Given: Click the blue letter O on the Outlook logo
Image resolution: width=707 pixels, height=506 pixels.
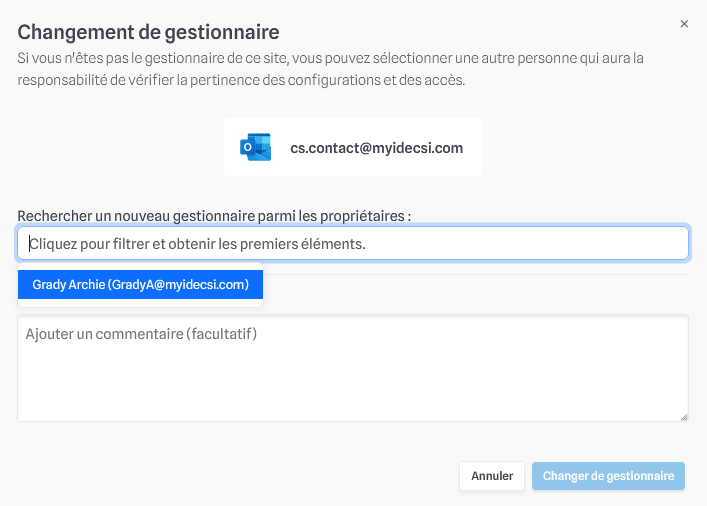Looking at the screenshot, I should coord(247,147).
